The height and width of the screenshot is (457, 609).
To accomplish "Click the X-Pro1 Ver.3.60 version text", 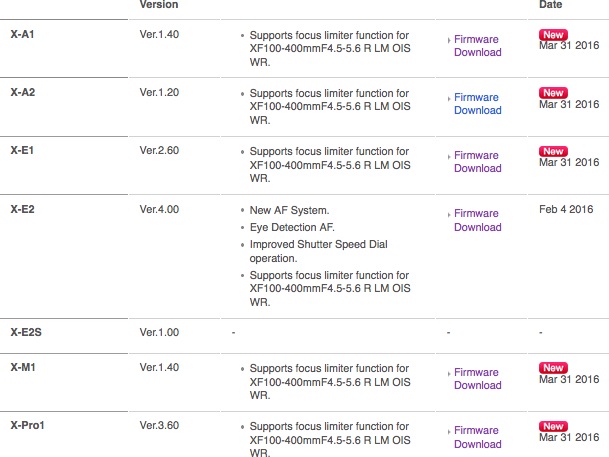I will click(x=159, y=425).
